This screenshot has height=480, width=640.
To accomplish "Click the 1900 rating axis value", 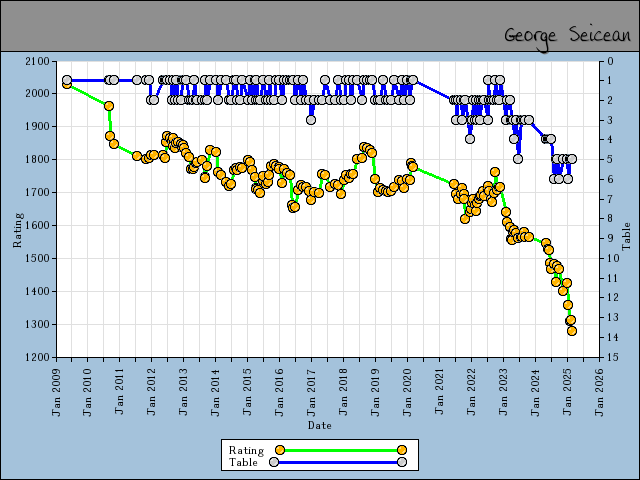I will pos(37,127).
